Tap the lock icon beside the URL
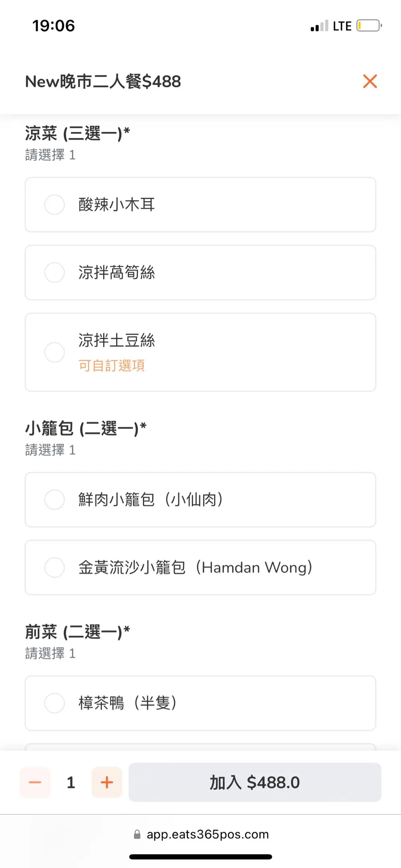 [x=137, y=835]
